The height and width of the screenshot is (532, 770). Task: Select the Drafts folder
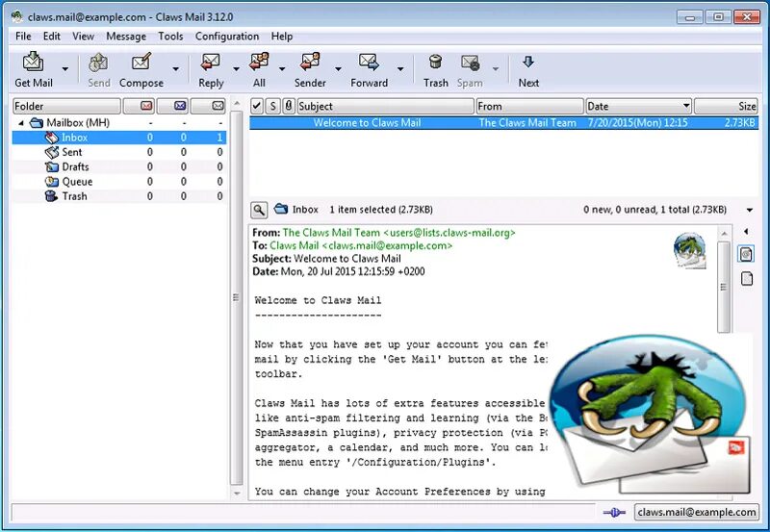click(x=118, y=166)
